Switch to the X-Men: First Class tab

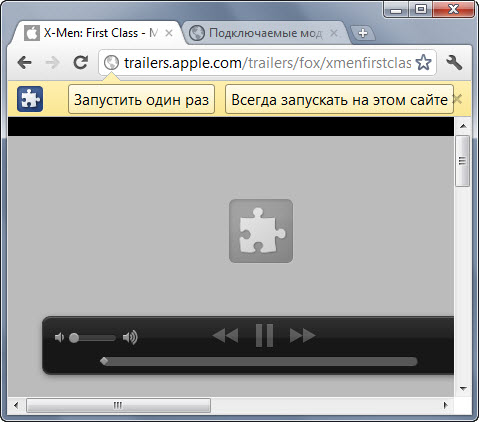tap(97, 33)
